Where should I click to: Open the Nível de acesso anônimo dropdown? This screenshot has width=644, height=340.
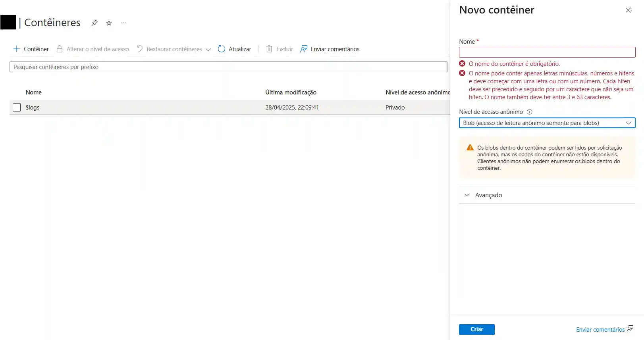tap(547, 123)
